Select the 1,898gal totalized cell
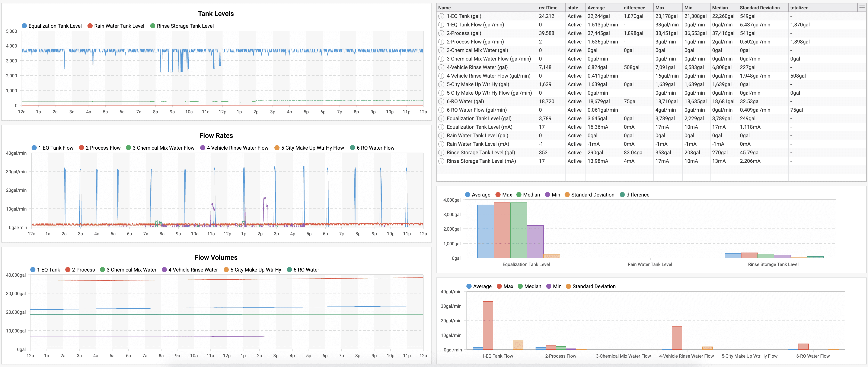Image resolution: width=868 pixels, height=367 pixels. tap(823, 42)
